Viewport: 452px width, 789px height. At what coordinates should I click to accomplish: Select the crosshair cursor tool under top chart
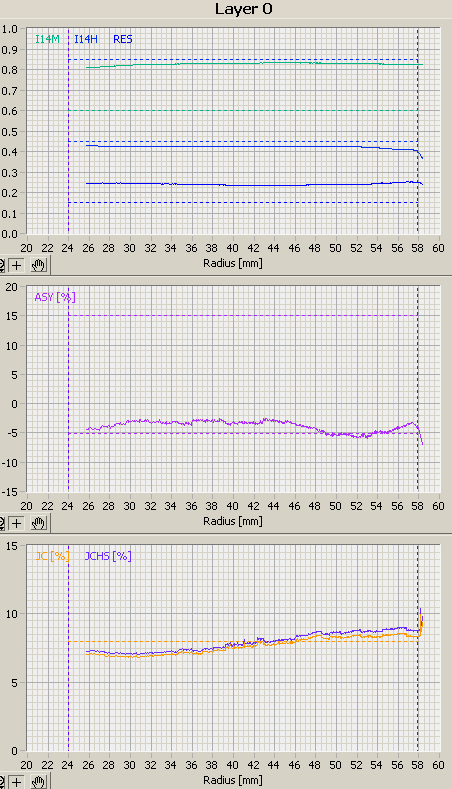click(17, 265)
